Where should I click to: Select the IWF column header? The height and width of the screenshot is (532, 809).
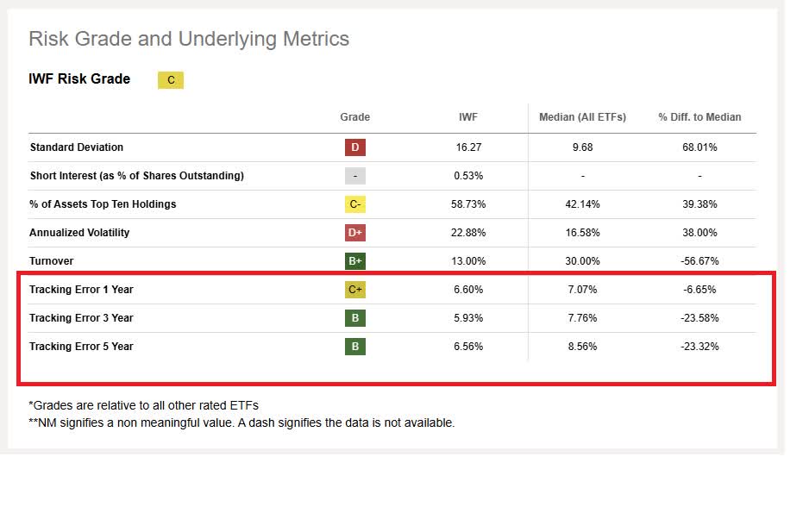tap(468, 117)
